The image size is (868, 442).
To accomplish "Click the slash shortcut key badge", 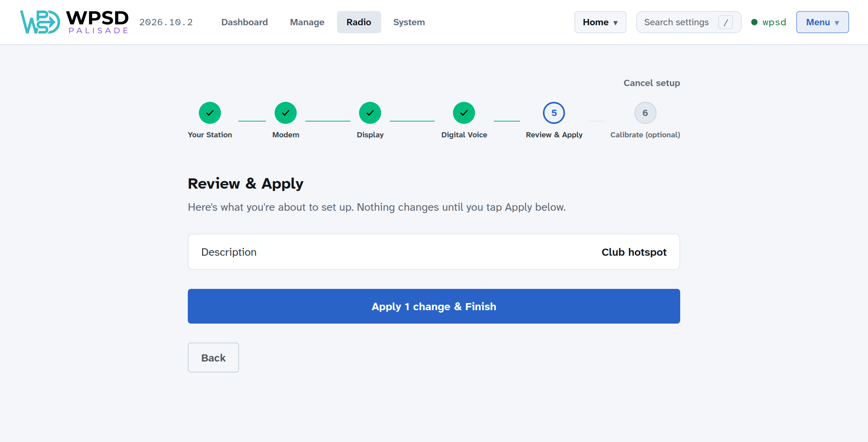I will point(726,22).
